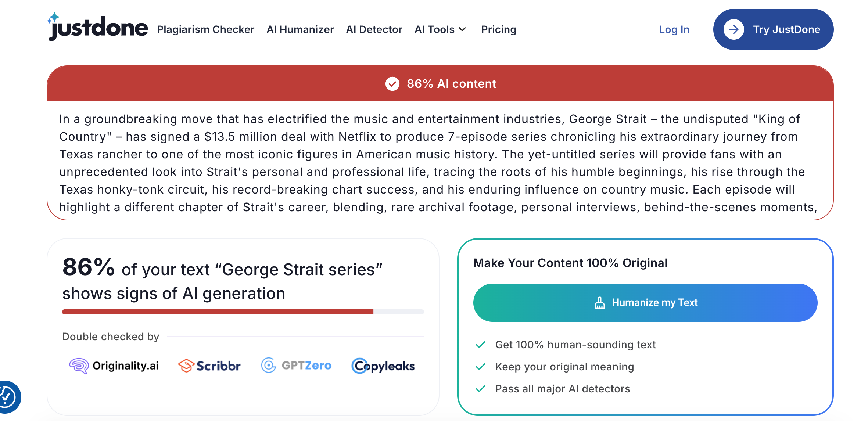This screenshot has width=868, height=421.
Task: Click inside the analyzed George Strait text
Action: (439, 162)
